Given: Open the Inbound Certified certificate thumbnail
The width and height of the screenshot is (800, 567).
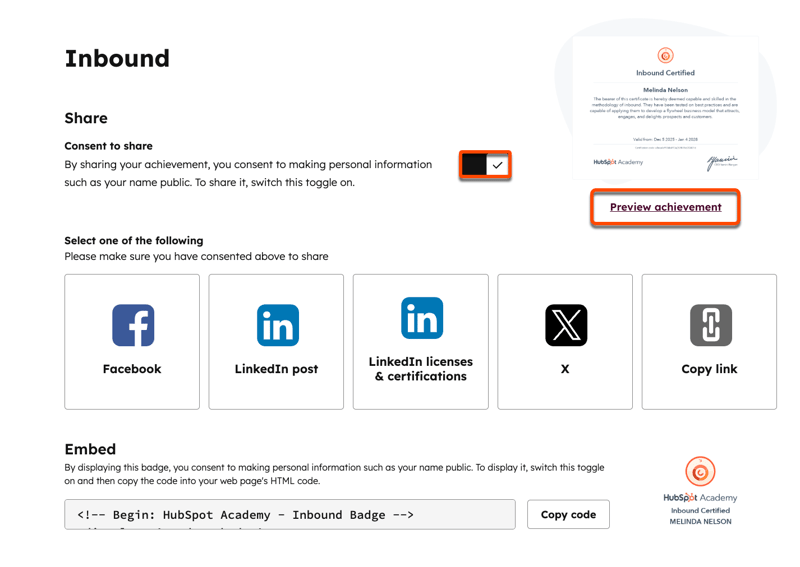Looking at the screenshot, I should tap(665, 112).
